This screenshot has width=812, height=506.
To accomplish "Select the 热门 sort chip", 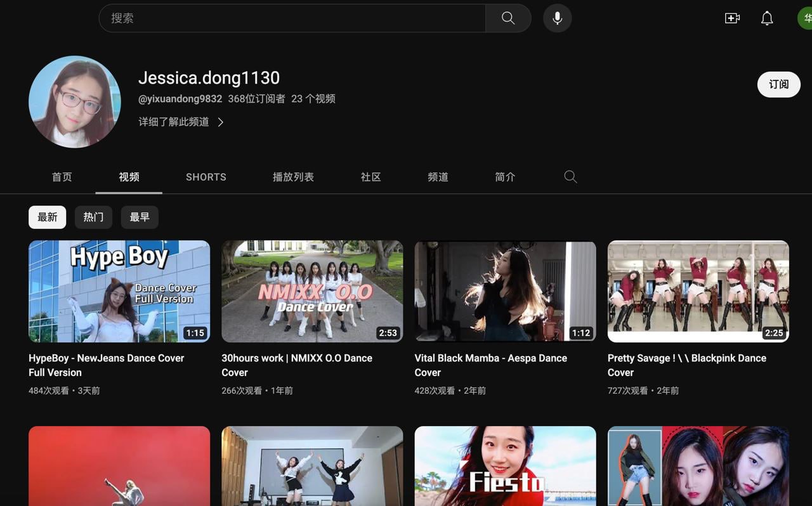I will 93,217.
